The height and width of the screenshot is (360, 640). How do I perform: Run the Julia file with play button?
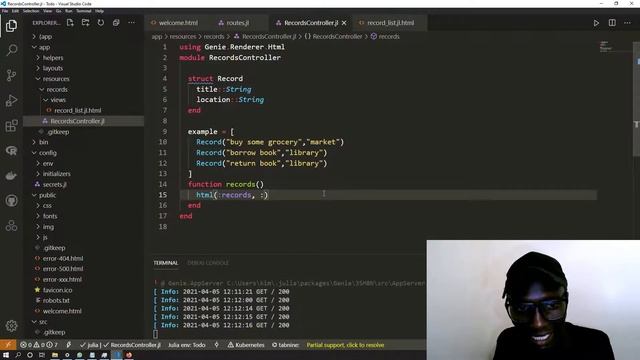pyautogui.click(x=596, y=23)
